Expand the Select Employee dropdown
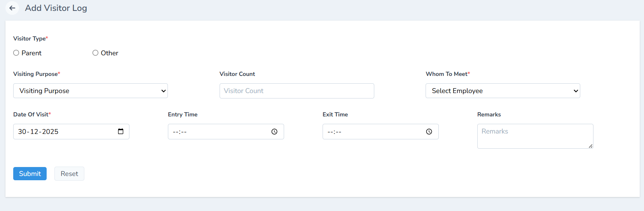 (503, 91)
